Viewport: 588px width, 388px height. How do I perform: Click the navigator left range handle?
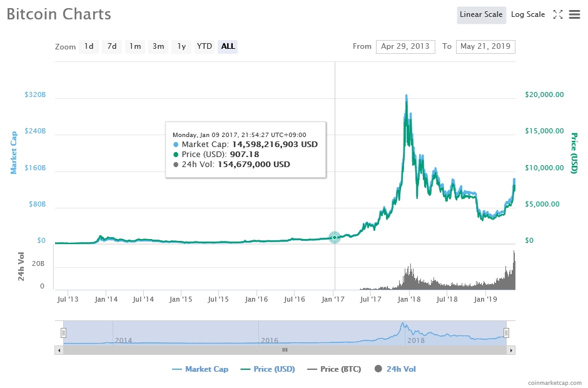(x=63, y=332)
